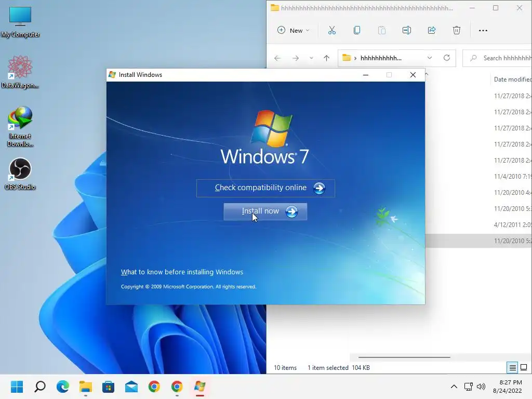532x399 pixels.
Task: Collapse the Explorer column sort chevron
Action: pos(427,74)
